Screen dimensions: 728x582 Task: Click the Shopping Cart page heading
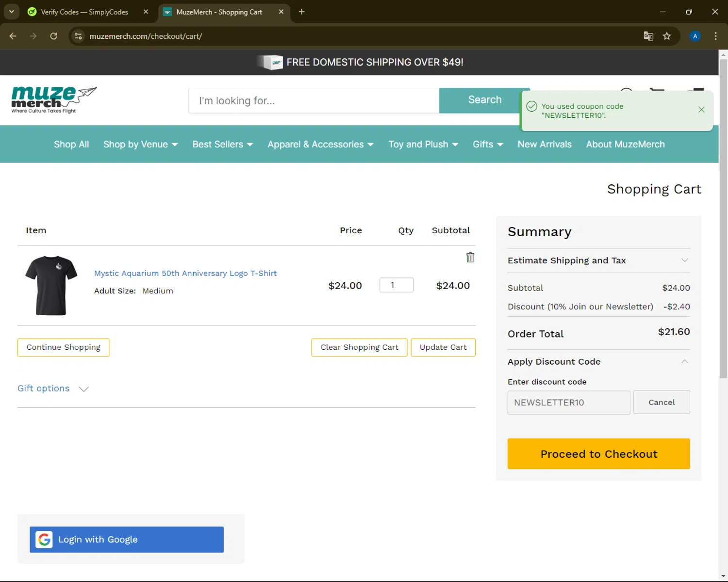pos(654,189)
